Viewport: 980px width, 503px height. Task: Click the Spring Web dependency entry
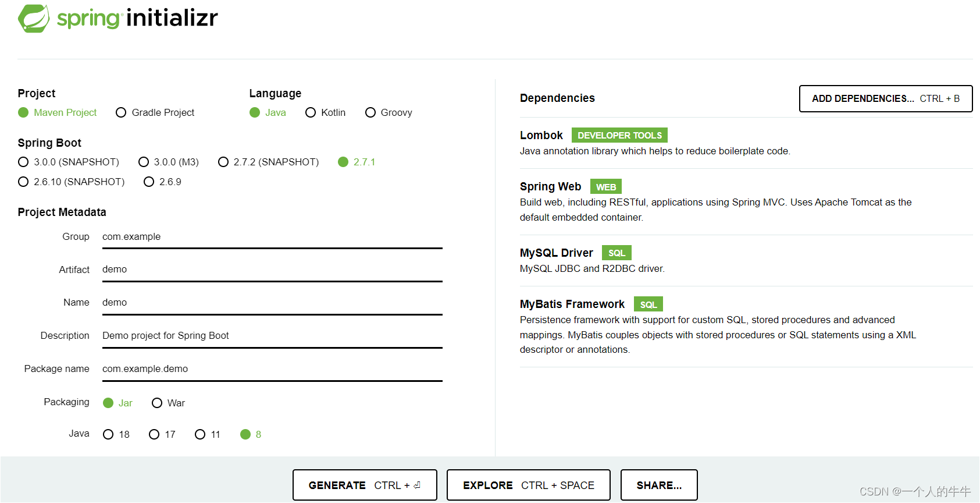tap(746, 201)
